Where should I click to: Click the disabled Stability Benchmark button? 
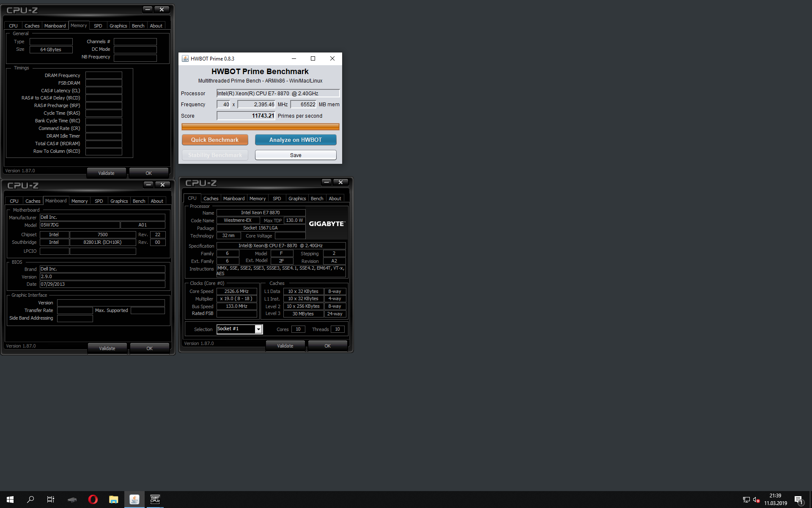pyautogui.click(x=215, y=155)
